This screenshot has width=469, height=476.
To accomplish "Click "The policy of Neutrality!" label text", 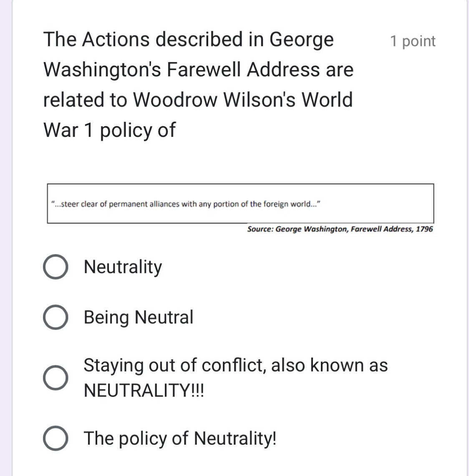I will pos(180,438).
